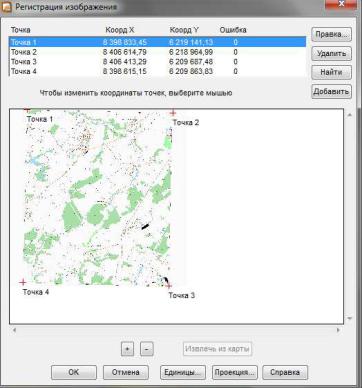
Task: Confirm registration with OK button
Action: click(x=74, y=372)
